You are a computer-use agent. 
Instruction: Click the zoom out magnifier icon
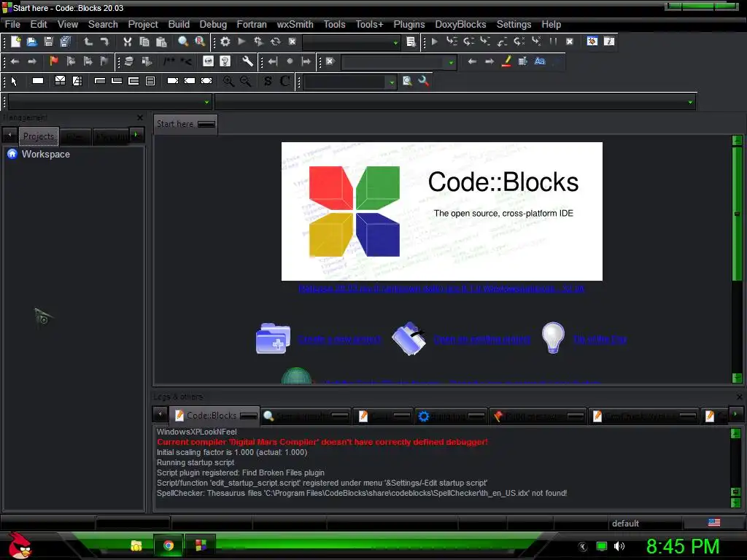point(245,81)
